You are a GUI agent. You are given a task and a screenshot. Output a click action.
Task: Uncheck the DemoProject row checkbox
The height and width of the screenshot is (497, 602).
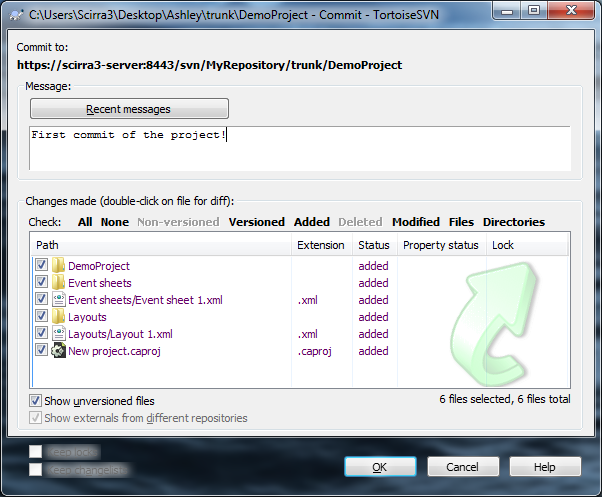[x=41, y=265]
